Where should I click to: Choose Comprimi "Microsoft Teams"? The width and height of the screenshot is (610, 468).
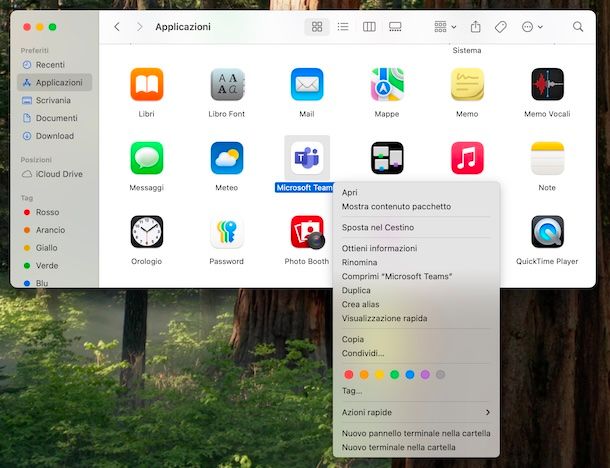coord(416,277)
